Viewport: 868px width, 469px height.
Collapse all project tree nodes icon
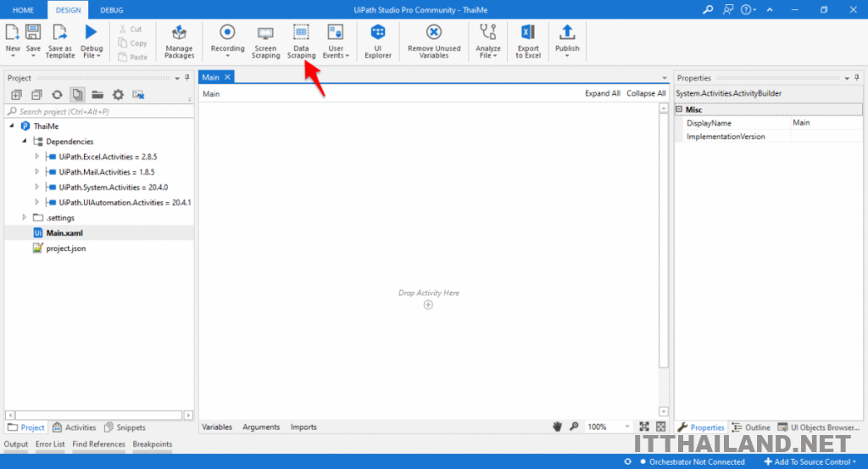pyautogui.click(x=36, y=95)
